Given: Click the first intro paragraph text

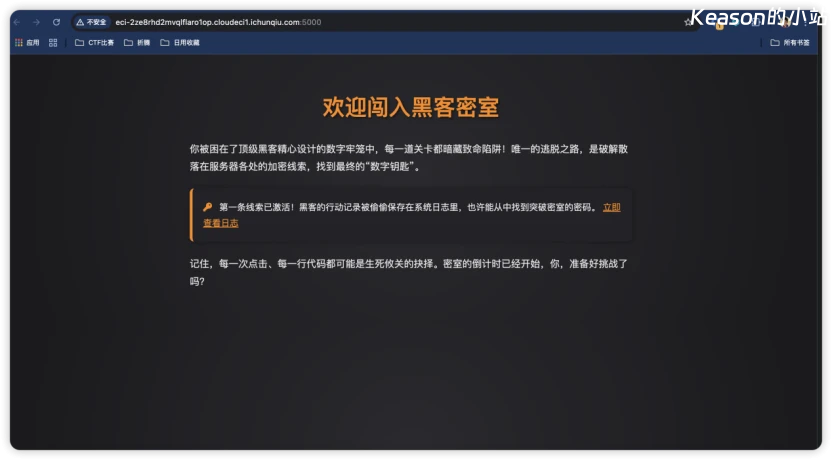Looking at the screenshot, I should point(408,157).
